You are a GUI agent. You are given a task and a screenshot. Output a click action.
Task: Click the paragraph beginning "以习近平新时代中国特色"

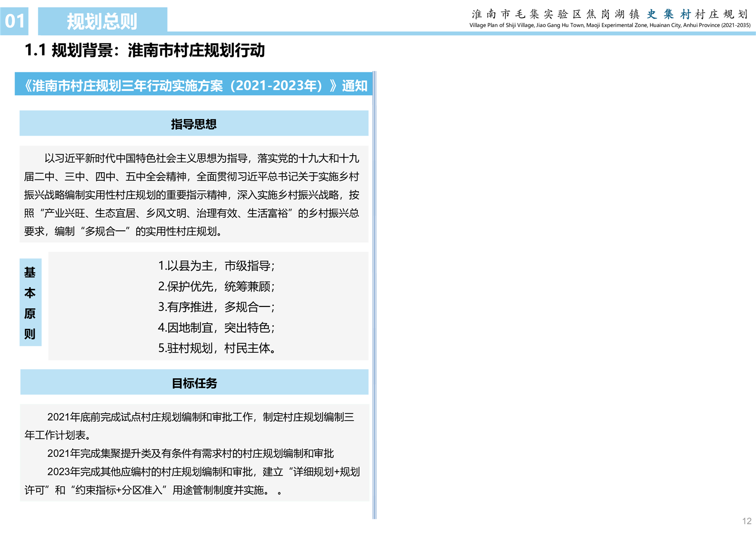pos(193,194)
